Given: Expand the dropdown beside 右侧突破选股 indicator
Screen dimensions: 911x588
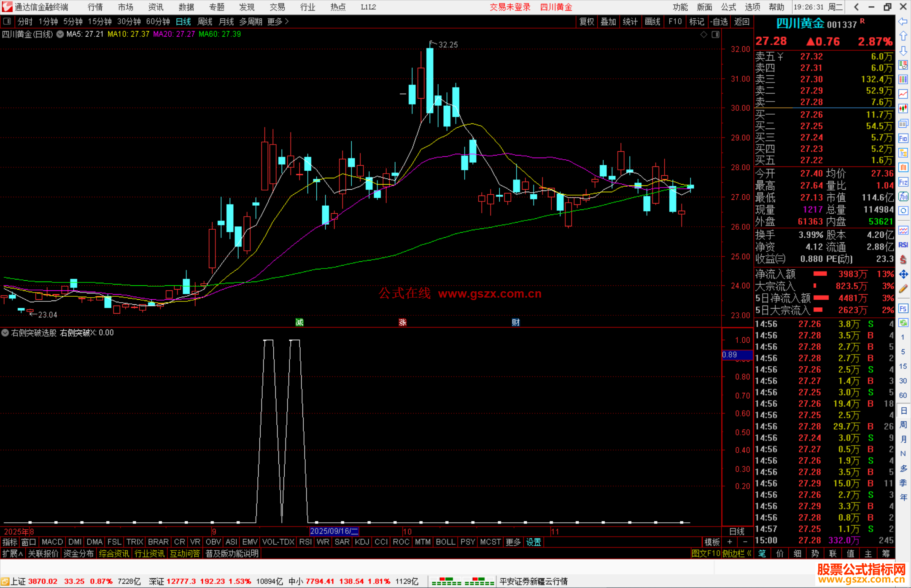Looking at the screenshot, I should [x=5, y=333].
